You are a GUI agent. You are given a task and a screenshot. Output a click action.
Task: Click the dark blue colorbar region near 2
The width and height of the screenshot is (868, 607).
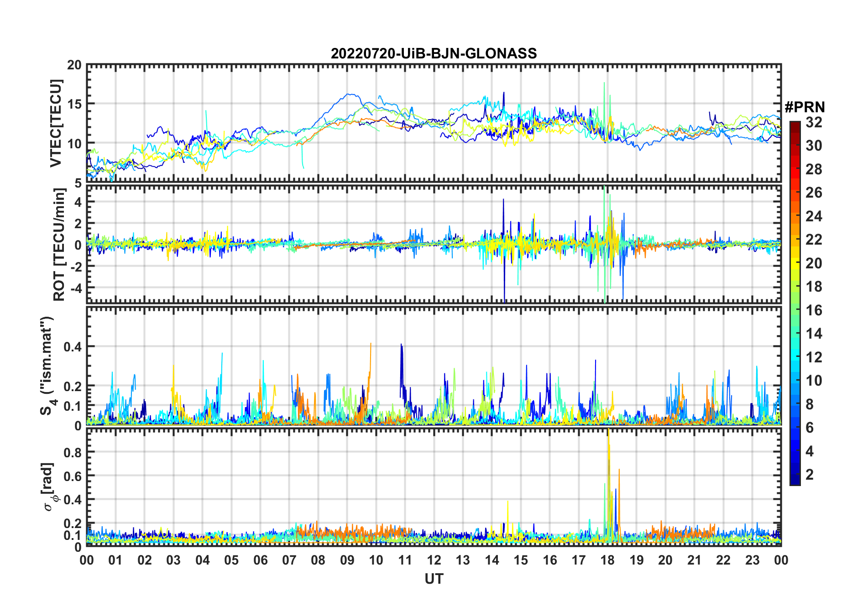(x=795, y=475)
